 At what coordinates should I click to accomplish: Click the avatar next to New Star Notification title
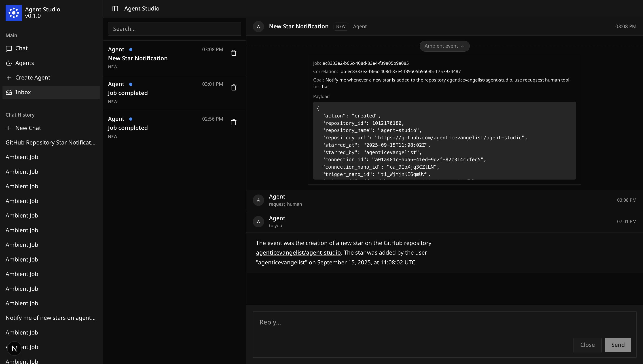pos(258,27)
